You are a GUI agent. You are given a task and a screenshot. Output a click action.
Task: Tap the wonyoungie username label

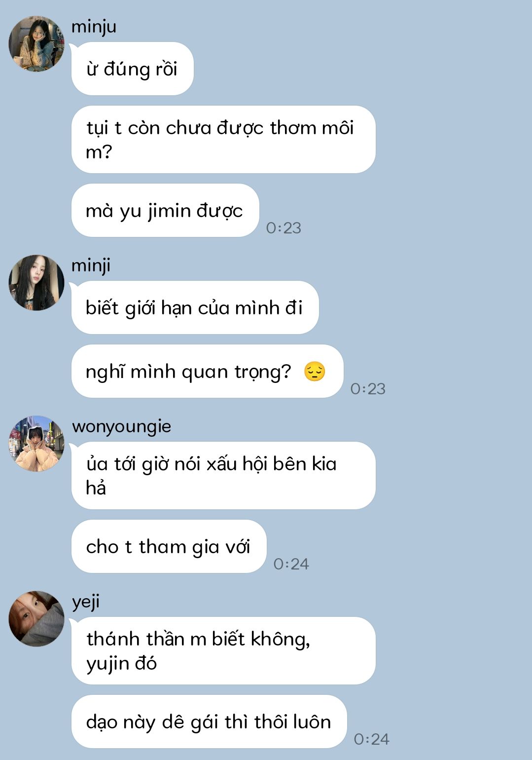pos(121,426)
